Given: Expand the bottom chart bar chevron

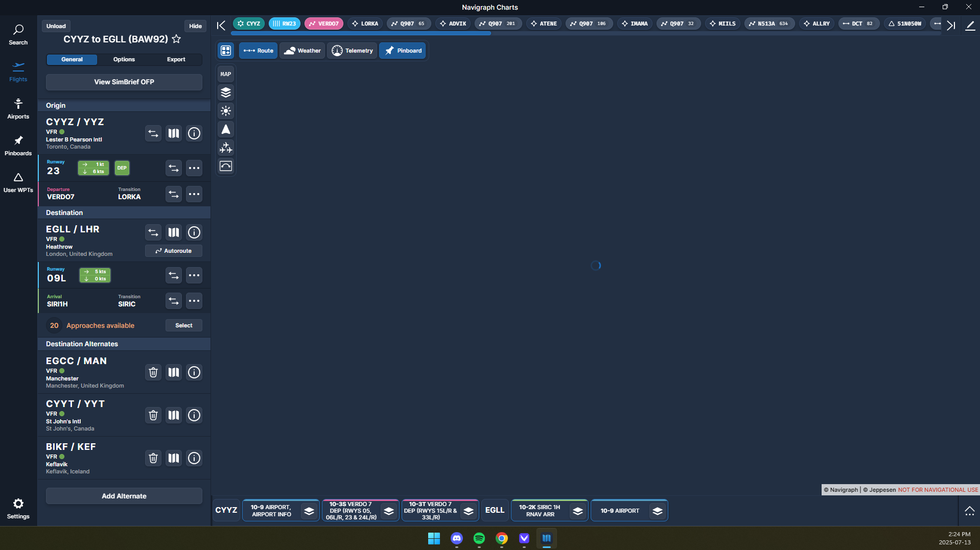Looking at the screenshot, I should coord(969,511).
